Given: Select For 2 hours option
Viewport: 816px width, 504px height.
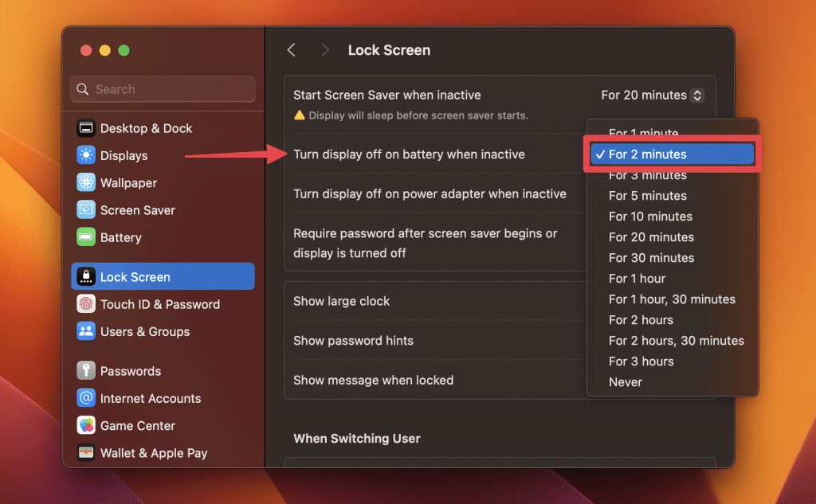Looking at the screenshot, I should point(641,320).
